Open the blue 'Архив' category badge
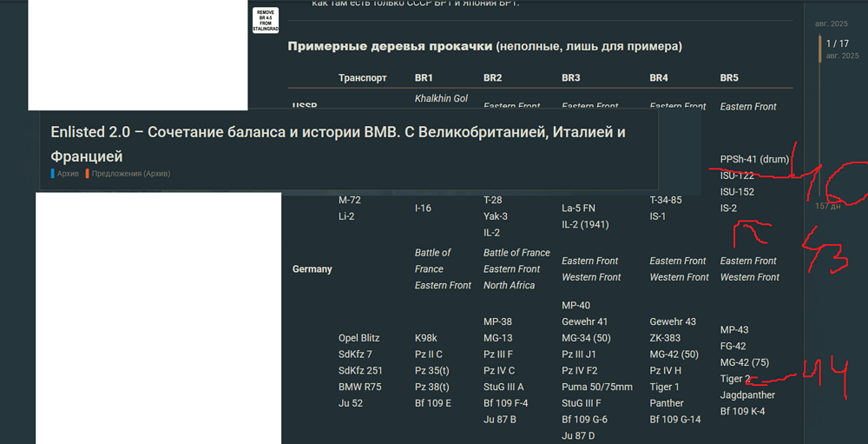The image size is (868, 444). coord(65,174)
